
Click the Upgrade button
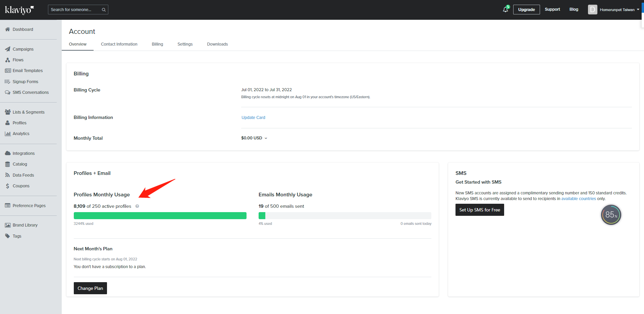point(526,10)
